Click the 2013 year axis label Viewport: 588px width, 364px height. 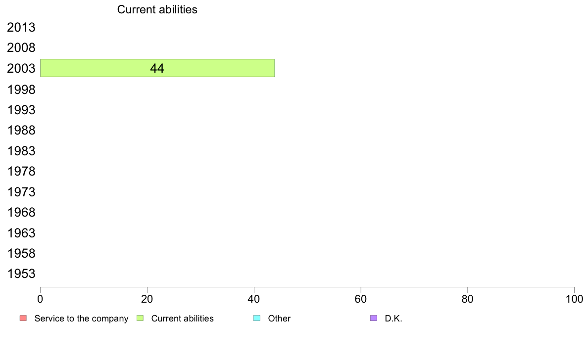[x=21, y=28]
